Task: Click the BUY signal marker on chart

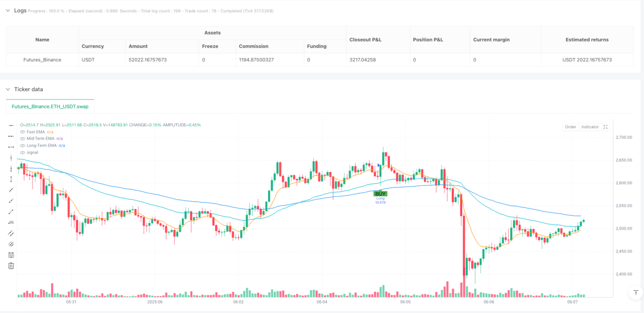Action: coord(380,194)
